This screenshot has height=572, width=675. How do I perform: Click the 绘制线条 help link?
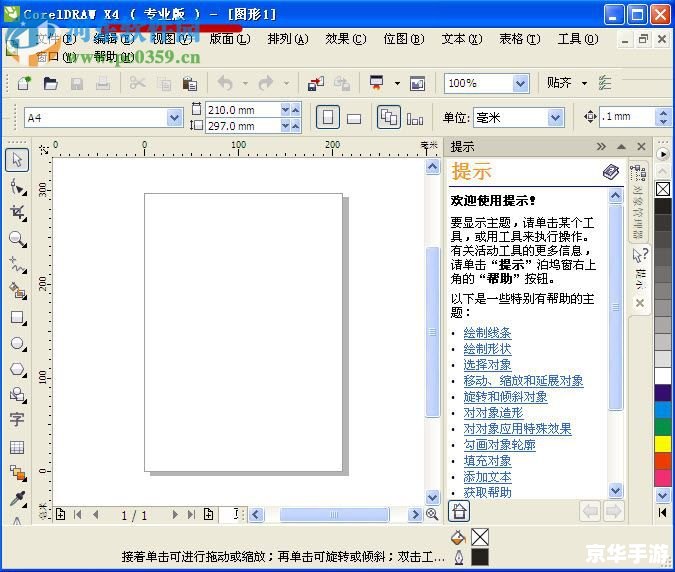[x=487, y=333]
